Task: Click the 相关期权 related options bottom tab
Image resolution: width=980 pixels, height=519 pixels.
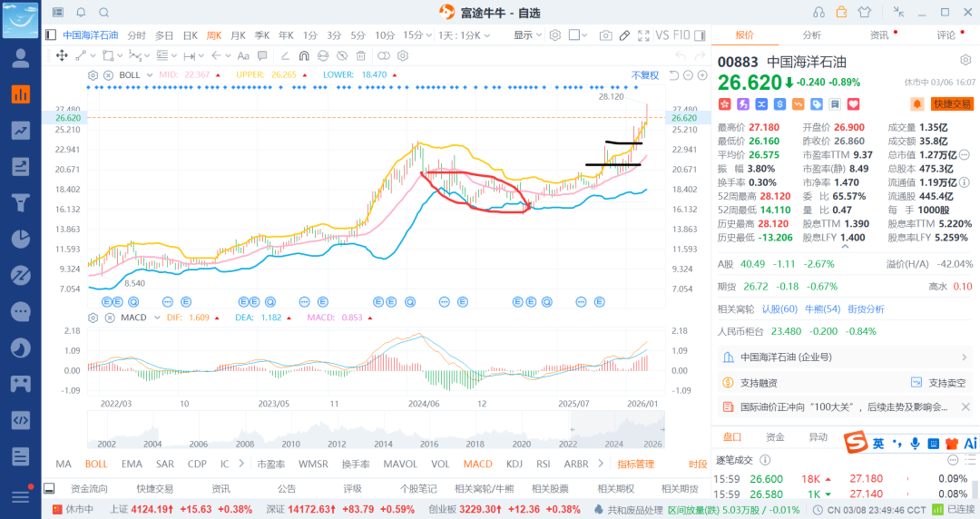Action: tap(615, 488)
